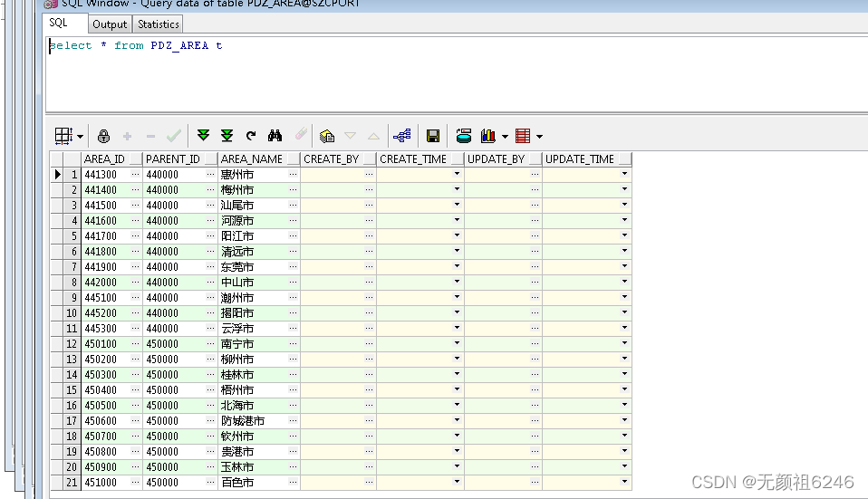Click the post changes checkmark icon
868x499 pixels.
(174, 136)
